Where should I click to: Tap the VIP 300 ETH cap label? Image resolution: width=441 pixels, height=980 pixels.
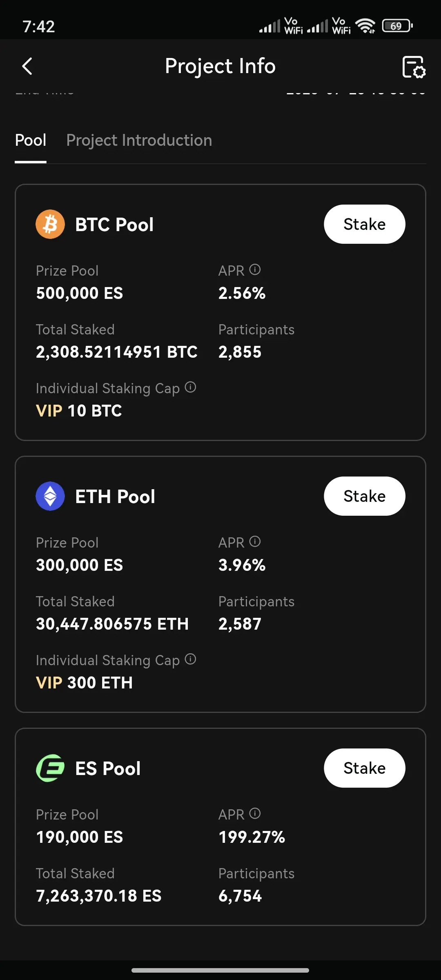pos(84,683)
